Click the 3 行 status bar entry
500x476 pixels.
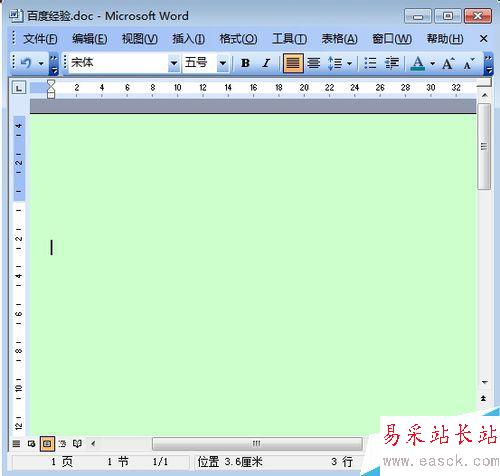(x=342, y=462)
